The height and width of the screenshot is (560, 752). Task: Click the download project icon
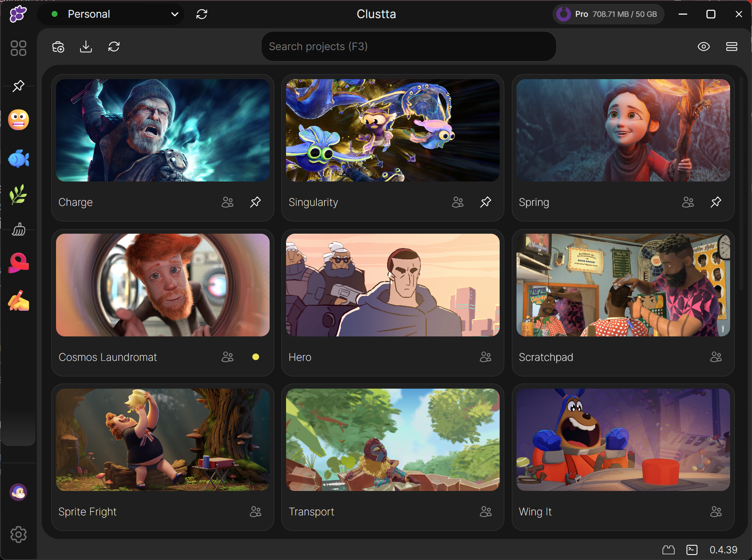(x=86, y=47)
